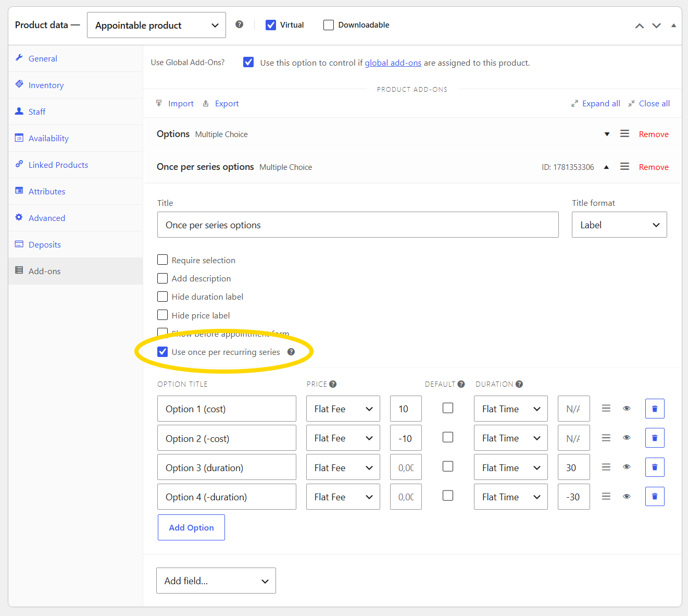Viewport: 688px width, 616px height.
Task: Open Flat Fee dropdown for Option 3 (duration)
Action: (343, 467)
